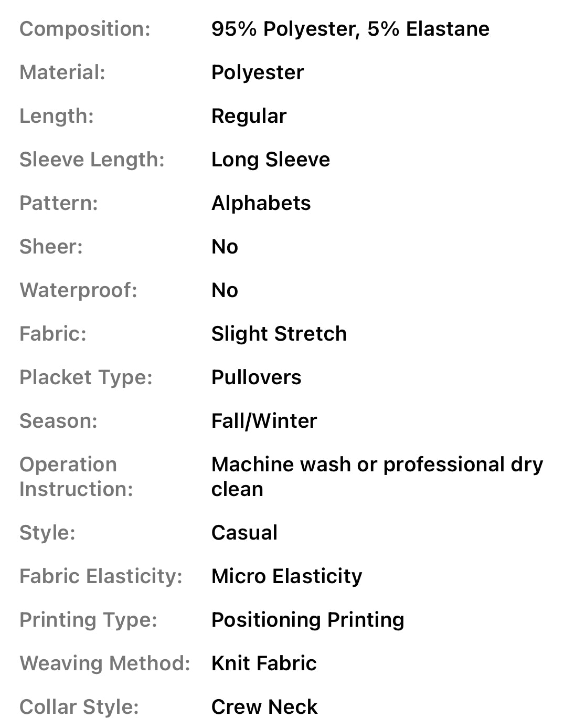The height and width of the screenshot is (728, 575).
Task: Select the '95% Polyester, 5% Elastane' value
Action: tap(350, 29)
